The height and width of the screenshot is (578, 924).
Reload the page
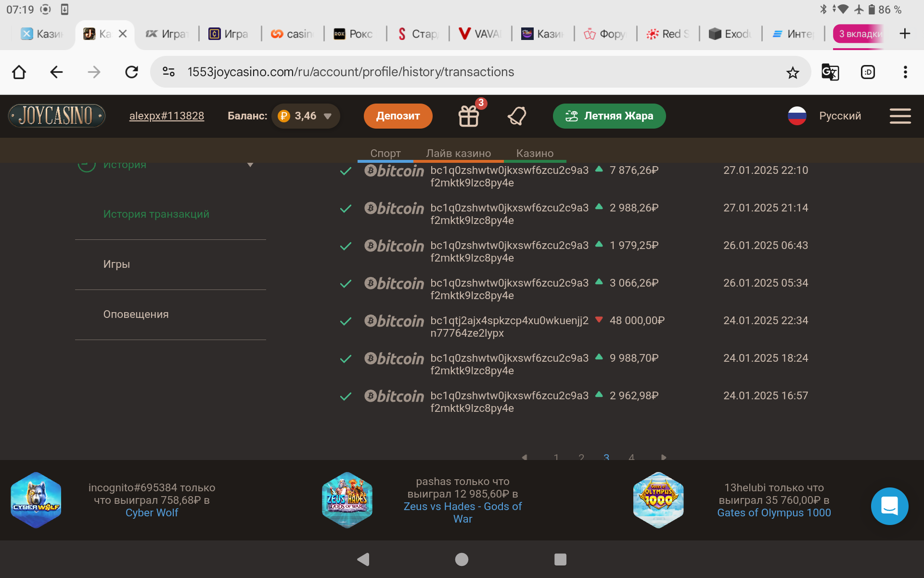(131, 72)
